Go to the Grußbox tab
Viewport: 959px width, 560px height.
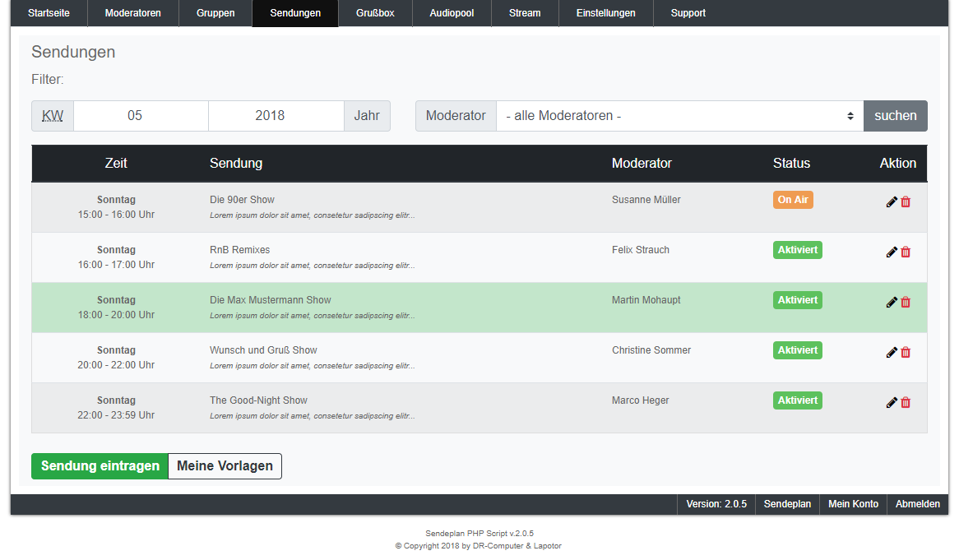point(375,13)
